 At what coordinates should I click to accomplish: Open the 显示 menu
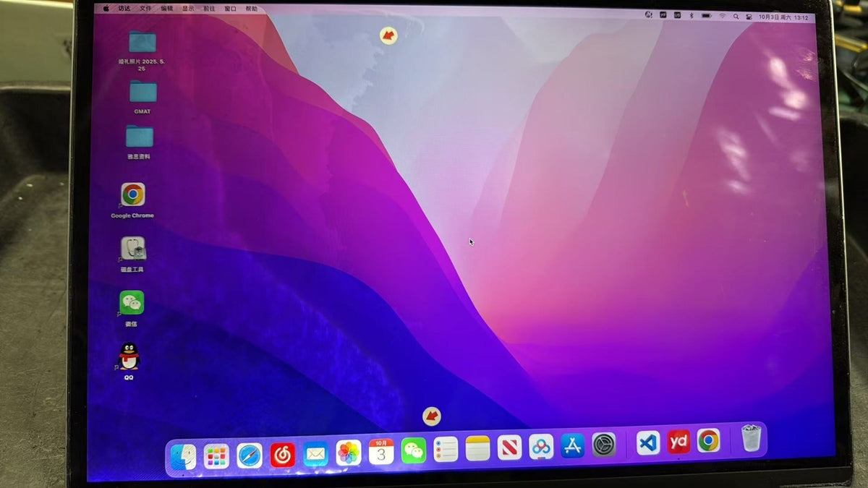[188, 9]
